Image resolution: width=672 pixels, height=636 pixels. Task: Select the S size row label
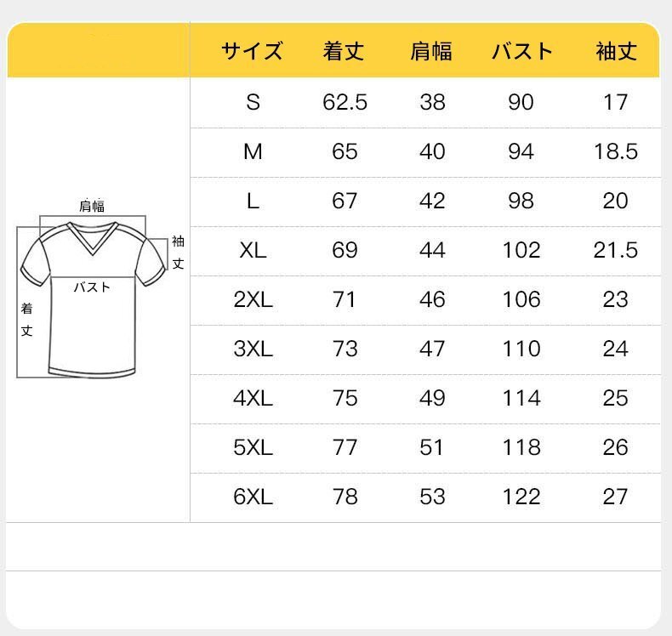click(x=253, y=103)
